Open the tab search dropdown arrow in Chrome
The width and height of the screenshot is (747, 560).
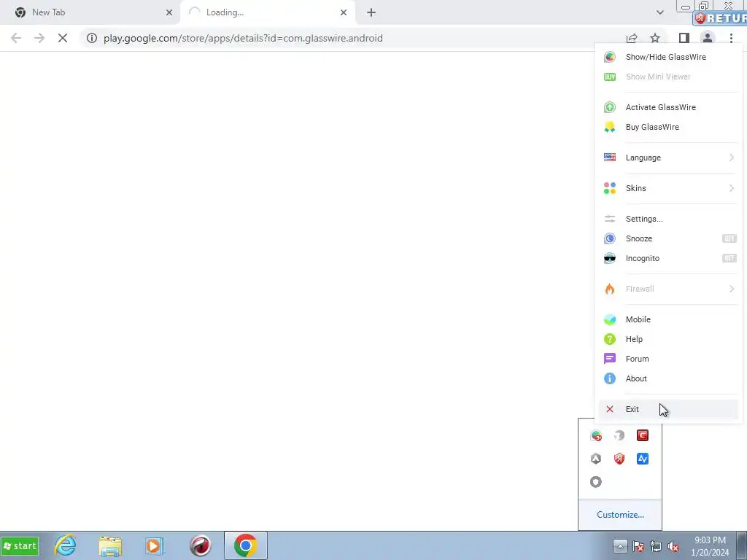pos(659,12)
